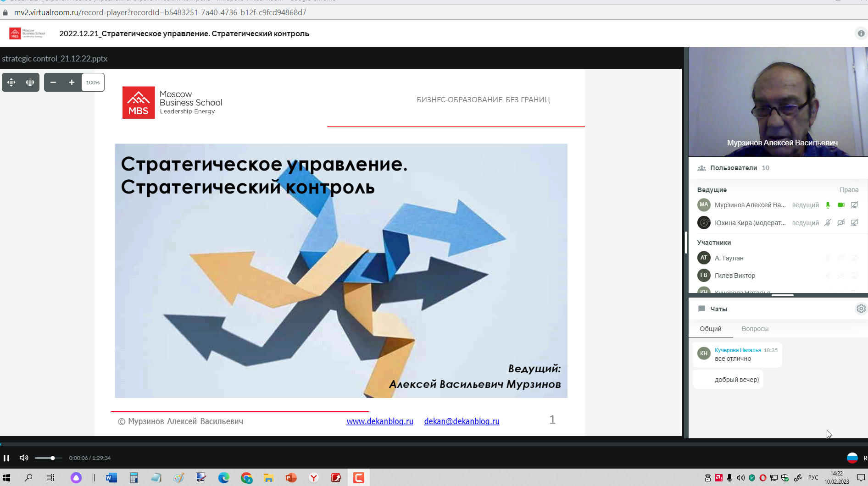The height and width of the screenshot is (486, 868).
Task: Open the Windows Start menu
Action: pos(6,478)
